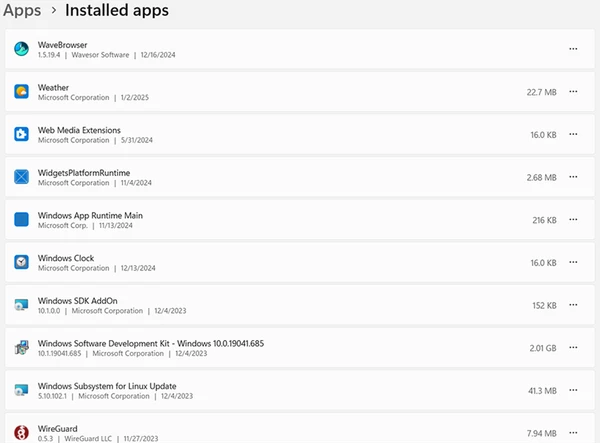Open the more options menu for WaveBrowser

[x=573, y=48]
